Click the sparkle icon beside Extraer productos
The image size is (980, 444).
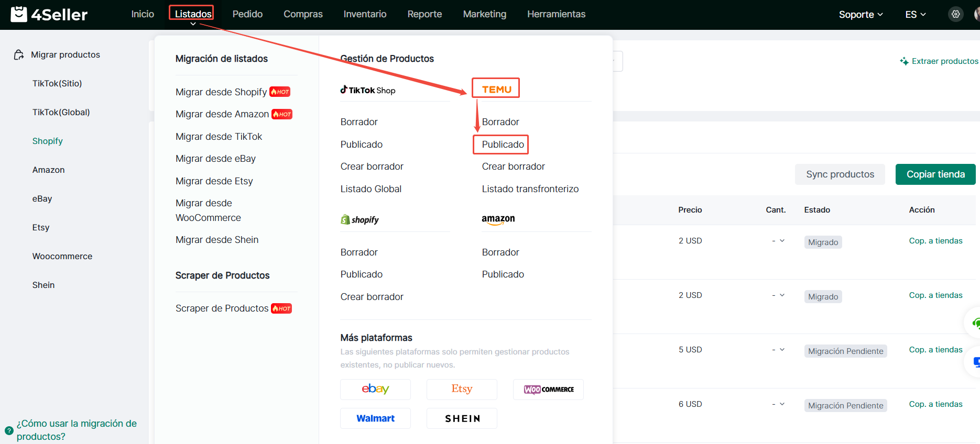click(904, 61)
